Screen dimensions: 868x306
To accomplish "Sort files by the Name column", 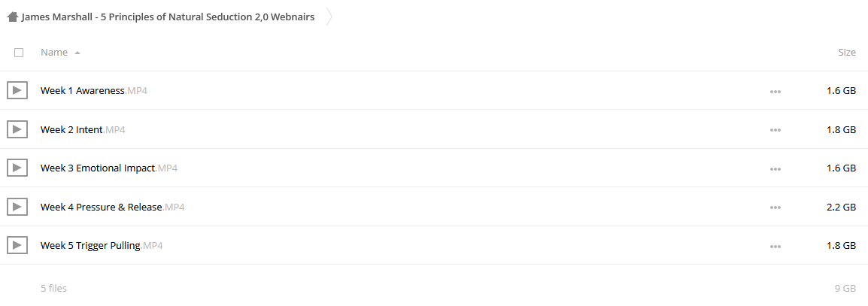I will [54, 52].
